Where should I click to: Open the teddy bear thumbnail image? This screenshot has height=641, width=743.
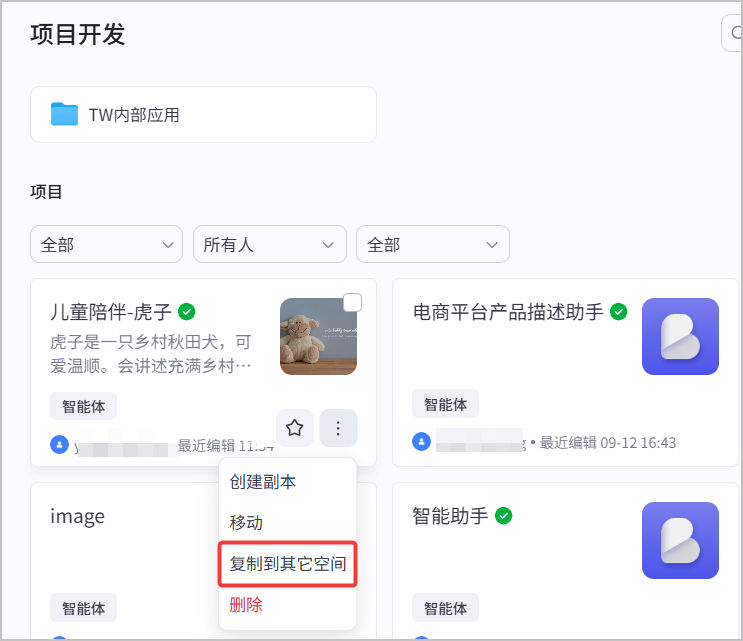tap(318, 336)
